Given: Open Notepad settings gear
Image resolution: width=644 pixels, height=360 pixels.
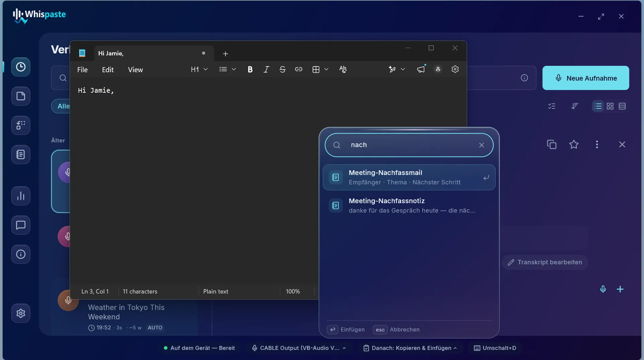Looking at the screenshot, I should (x=455, y=70).
